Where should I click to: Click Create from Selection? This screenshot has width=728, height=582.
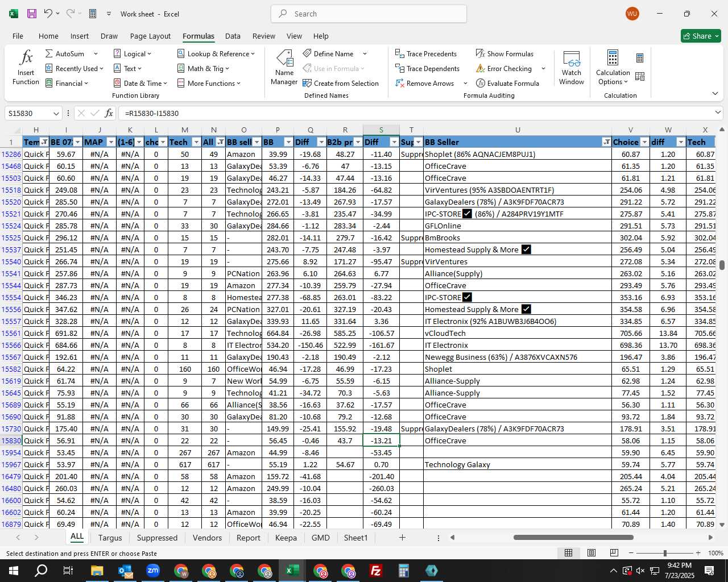(x=341, y=83)
